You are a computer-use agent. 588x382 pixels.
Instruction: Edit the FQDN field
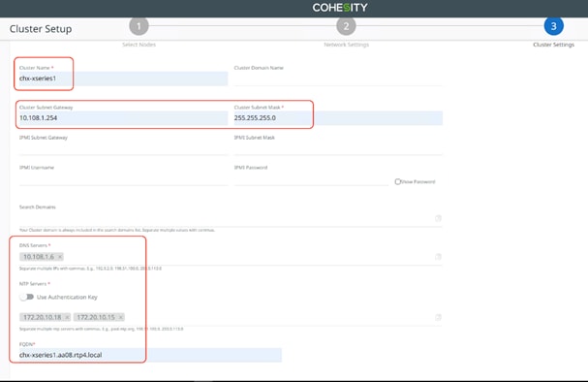tap(150, 355)
